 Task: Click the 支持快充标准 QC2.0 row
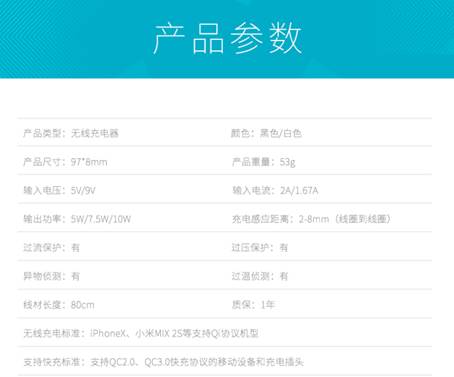[x=163, y=362]
